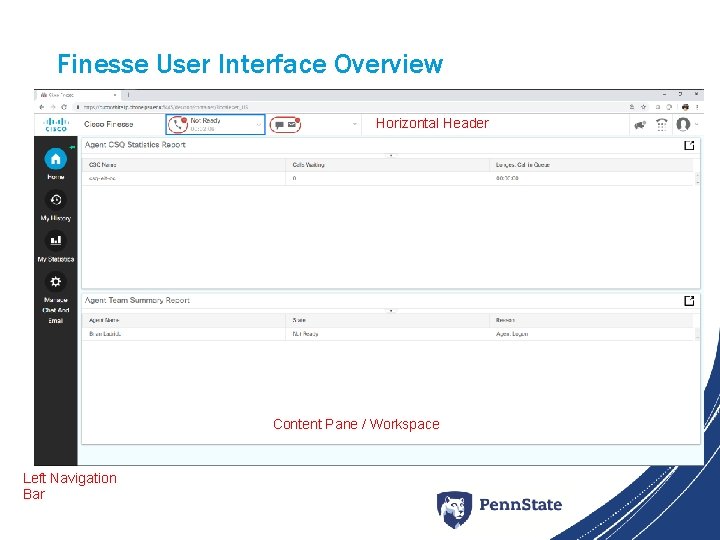The image size is (720, 540).
Task: Collapse the Agent CSQ Statistics Report toolbar triangle
Action: tap(391, 156)
